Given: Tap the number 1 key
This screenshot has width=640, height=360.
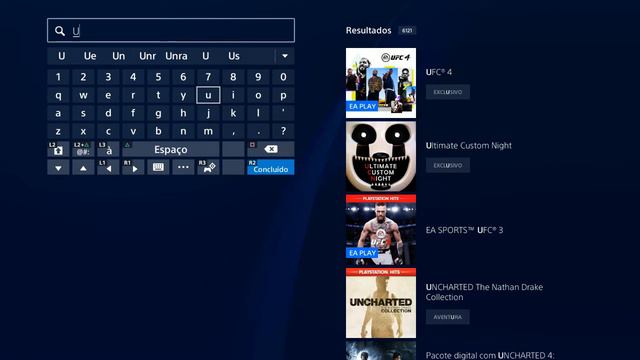Looking at the screenshot, I should pos(58,77).
